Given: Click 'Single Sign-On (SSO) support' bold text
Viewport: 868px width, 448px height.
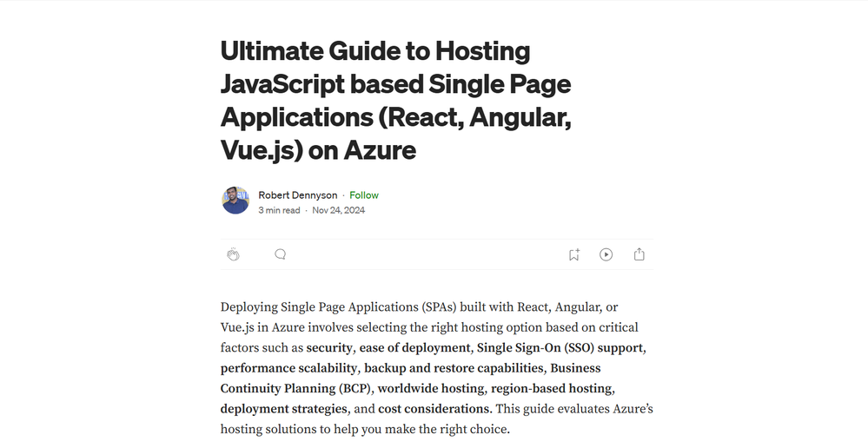Looking at the screenshot, I should pos(560,348).
